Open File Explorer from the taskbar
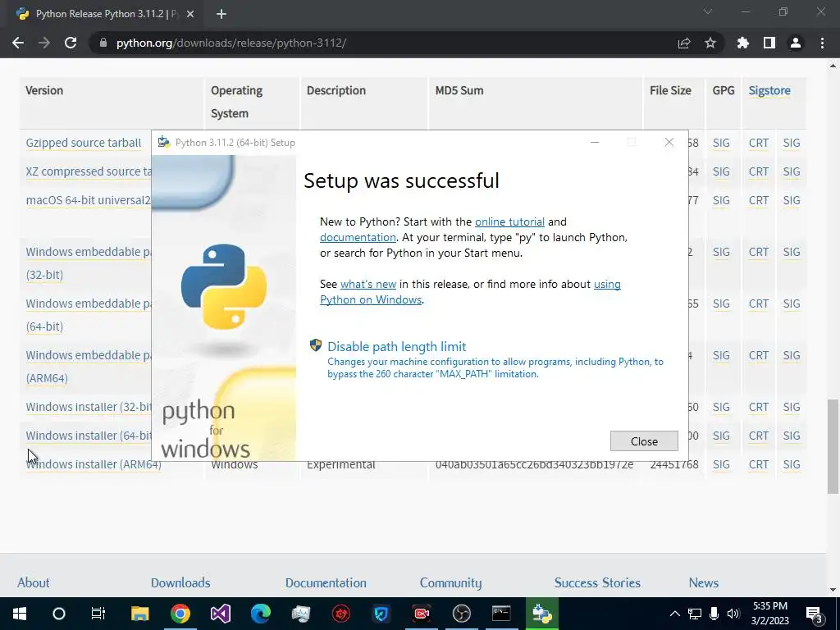The image size is (840, 630). (x=139, y=614)
